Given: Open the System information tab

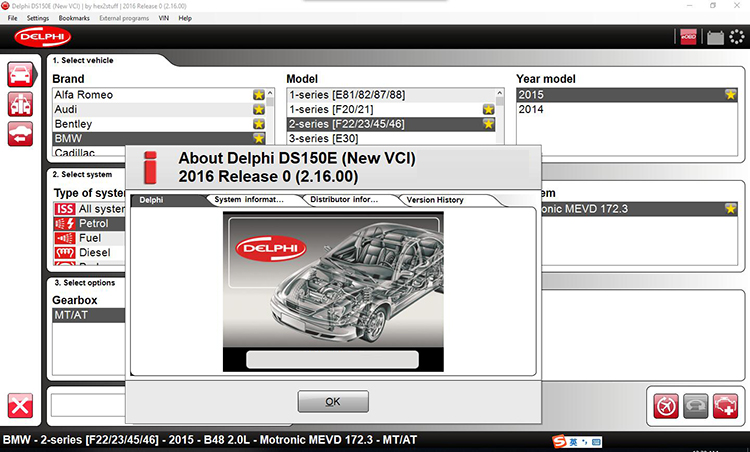Looking at the screenshot, I should 250,200.
